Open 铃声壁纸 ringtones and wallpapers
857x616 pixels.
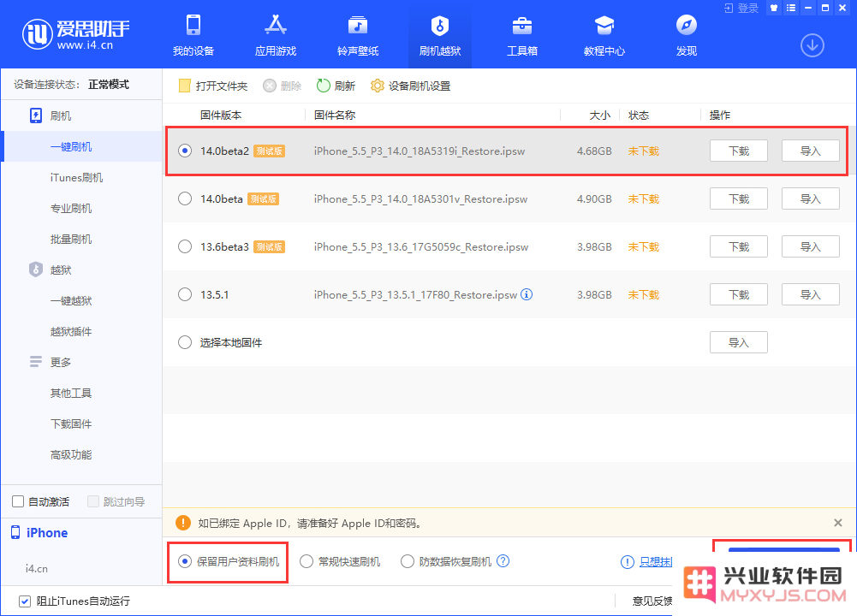[x=358, y=36]
